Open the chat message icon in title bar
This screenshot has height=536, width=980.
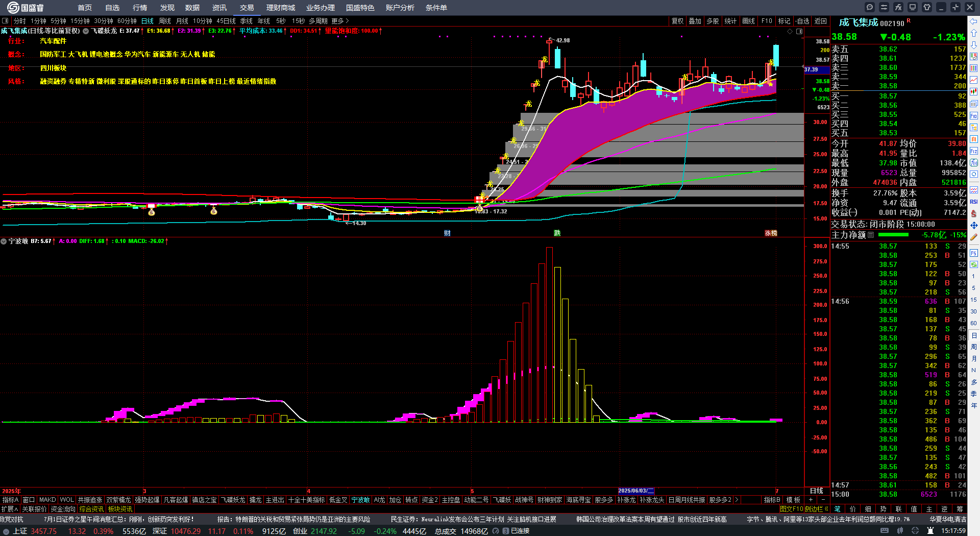[x=870, y=7]
